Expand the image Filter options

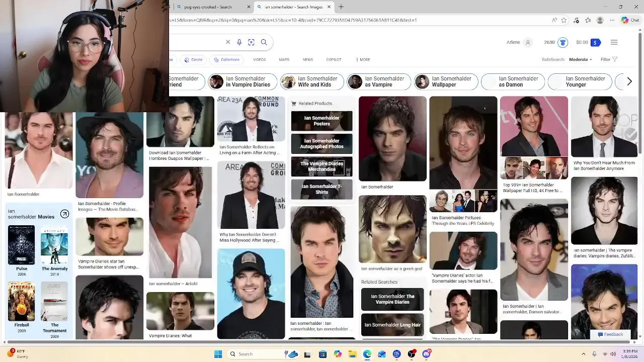(x=609, y=60)
